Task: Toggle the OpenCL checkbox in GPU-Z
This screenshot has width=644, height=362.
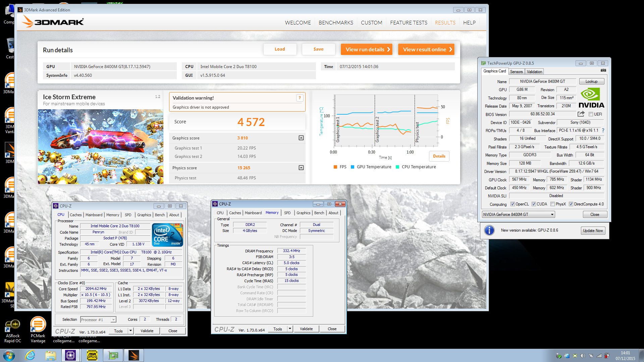Action: (x=513, y=204)
